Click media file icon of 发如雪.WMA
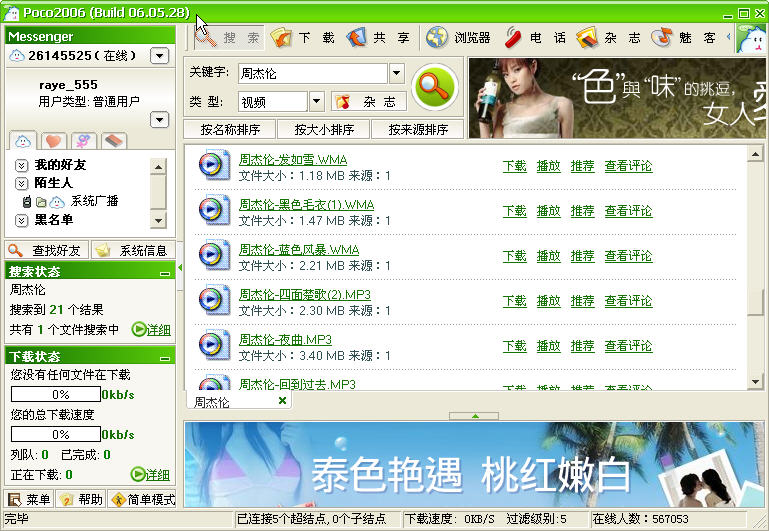Screen dimensions: 769x531 tap(214, 165)
